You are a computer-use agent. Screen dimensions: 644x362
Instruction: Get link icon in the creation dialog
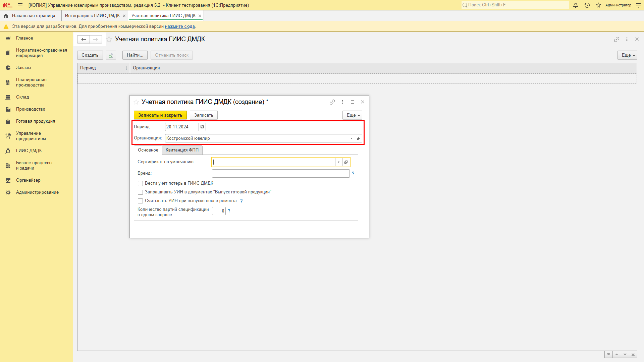332,102
